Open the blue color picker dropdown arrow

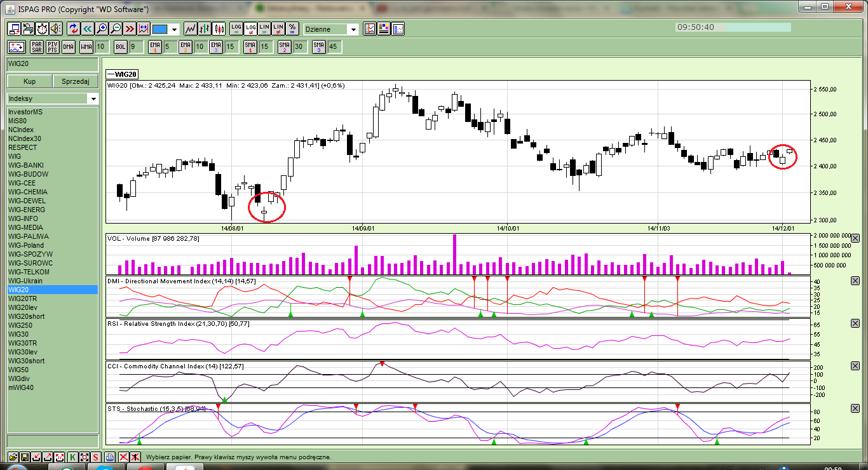click(174, 29)
